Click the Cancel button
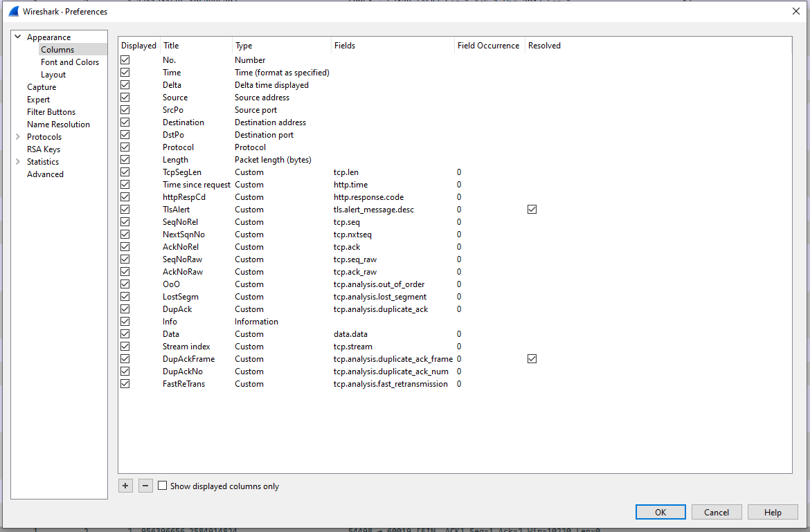 (x=717, y=512)
